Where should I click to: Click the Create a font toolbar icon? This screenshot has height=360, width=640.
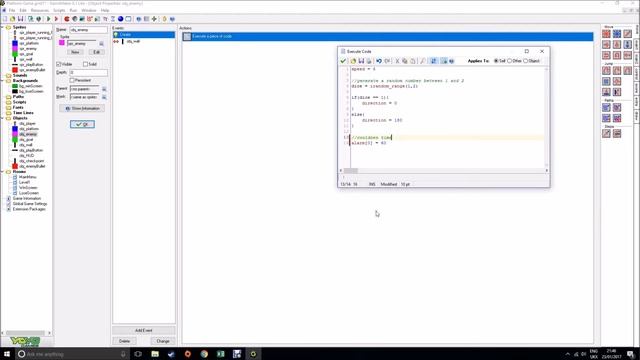click(105, 19)
